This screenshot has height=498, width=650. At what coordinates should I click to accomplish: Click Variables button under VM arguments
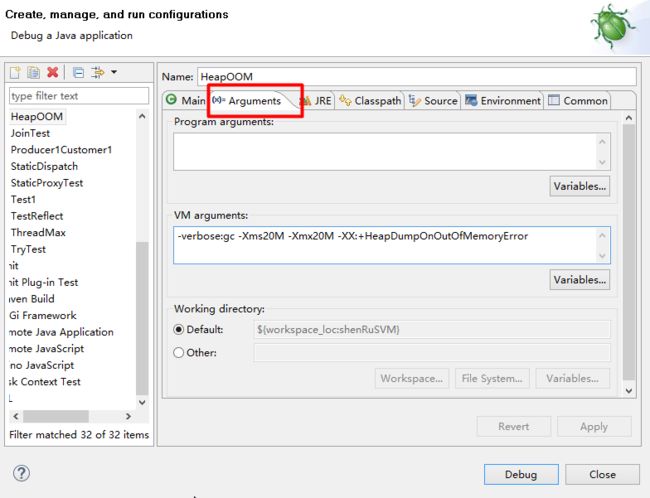[x=580, y=280]
